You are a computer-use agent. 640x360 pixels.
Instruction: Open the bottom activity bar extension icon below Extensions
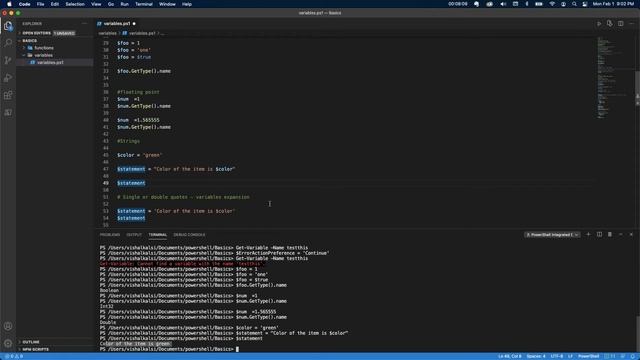coord(8,113)
